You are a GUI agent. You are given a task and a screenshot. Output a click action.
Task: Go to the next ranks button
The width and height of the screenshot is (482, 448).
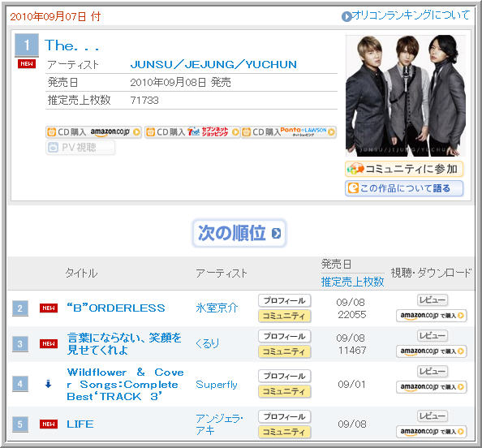[239, 233]
